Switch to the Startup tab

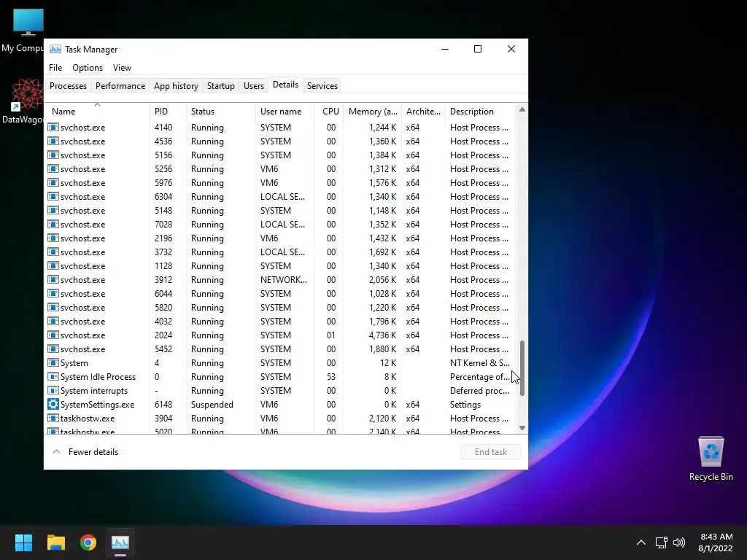[220, 86]
